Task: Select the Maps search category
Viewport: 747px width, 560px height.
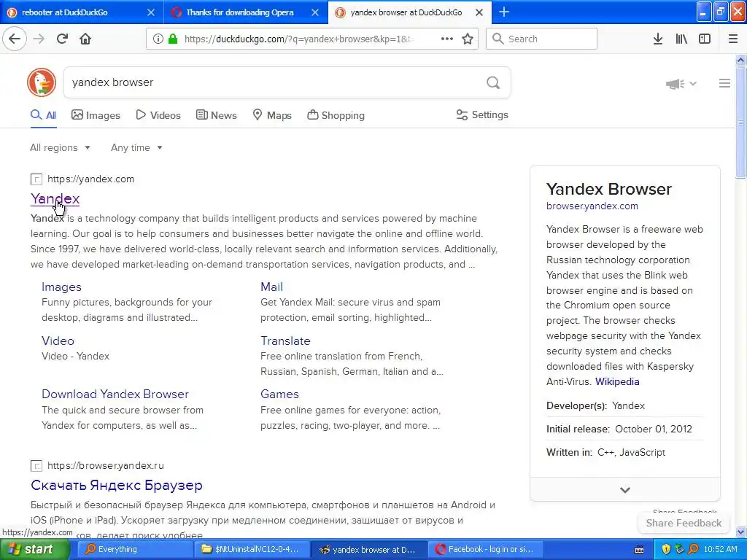Action: 272,115
